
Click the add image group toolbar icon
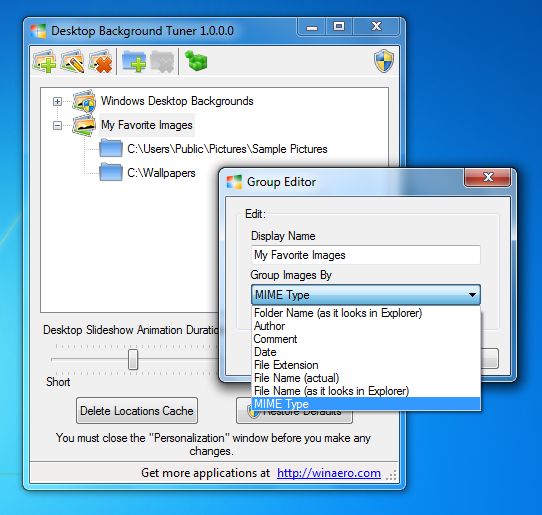tap(45, 62)
